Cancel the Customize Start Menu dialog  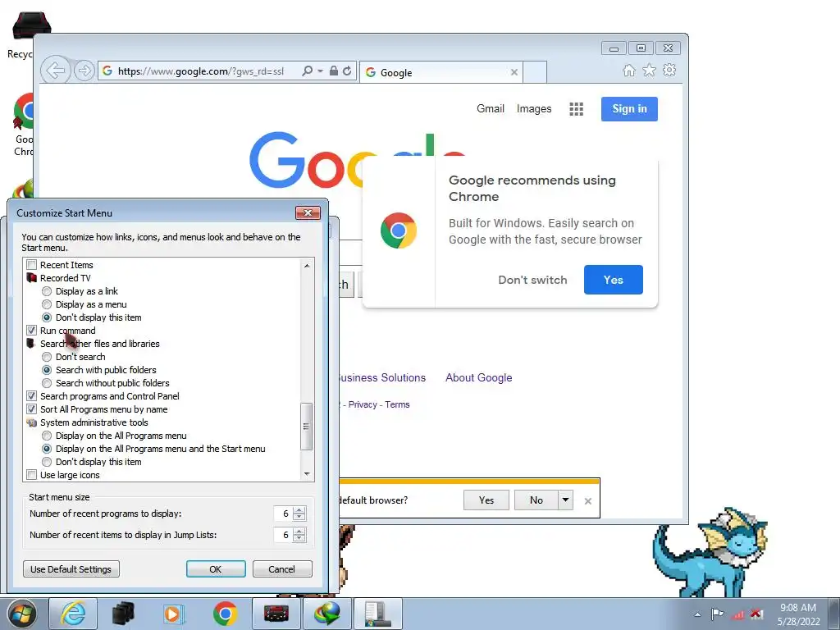click(282, 569)
